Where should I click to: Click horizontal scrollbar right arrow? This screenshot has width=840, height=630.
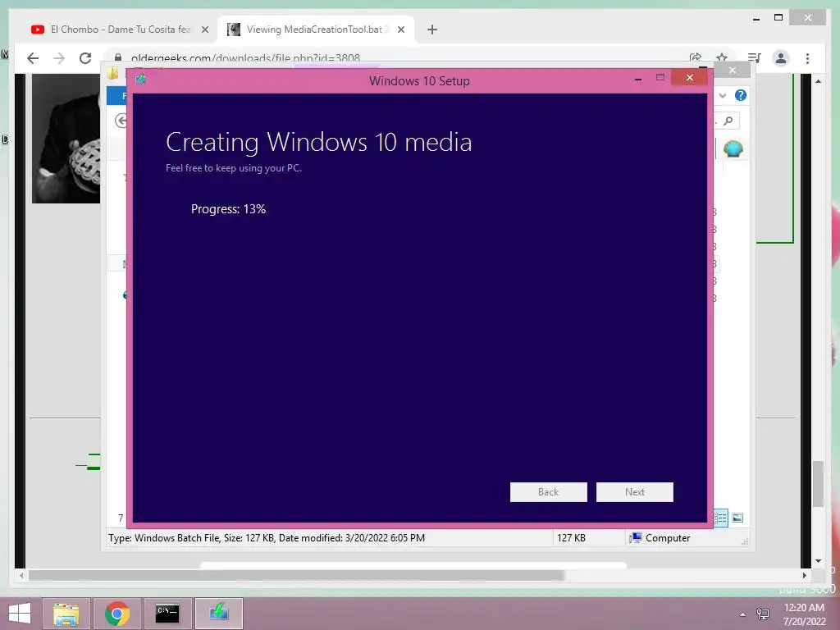tap(804, 575)
